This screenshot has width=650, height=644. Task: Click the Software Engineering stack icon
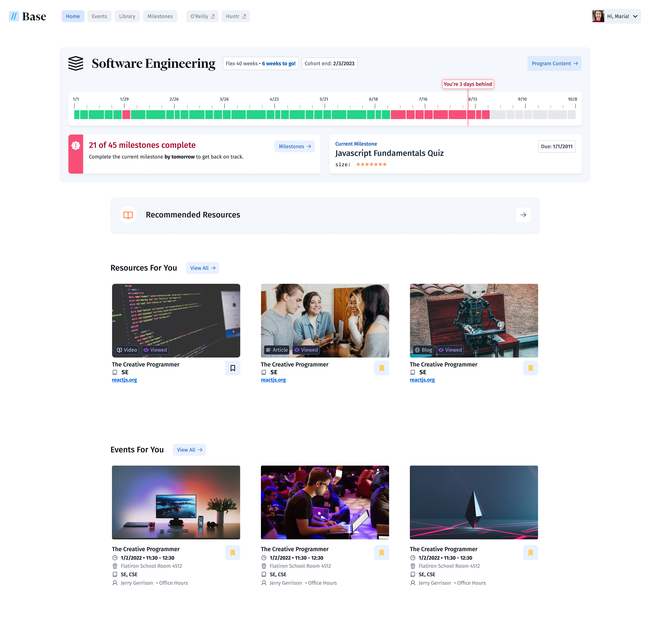pyautogui.click(x=76, y=63)
